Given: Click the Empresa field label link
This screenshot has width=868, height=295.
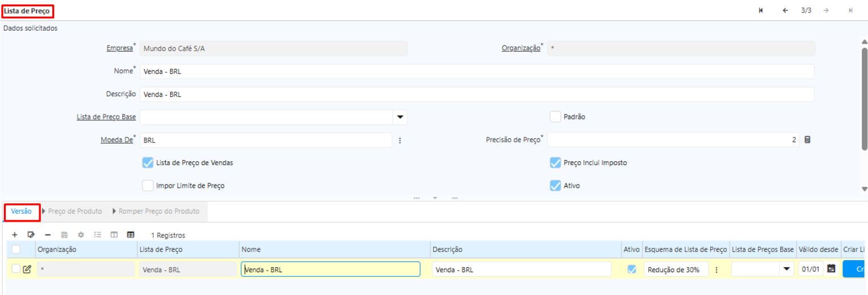Looking at the screenshot, I should pos(120,48).
